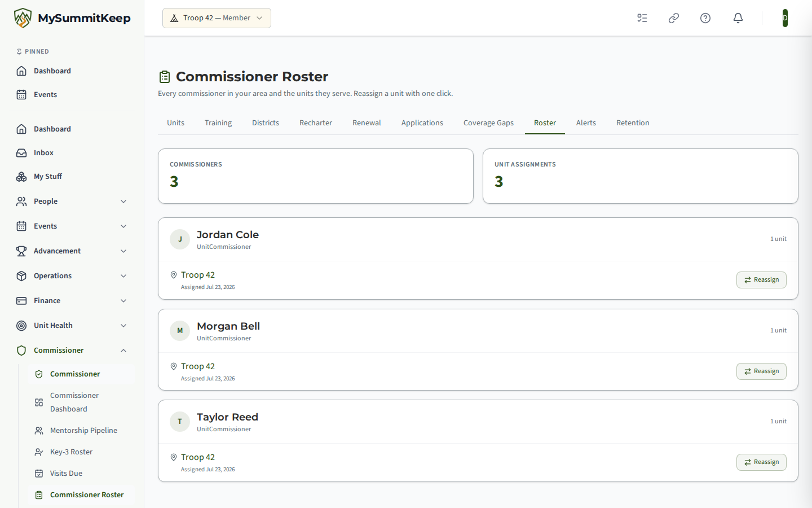Click the Advancement trophy icon

tap(21, 251)
